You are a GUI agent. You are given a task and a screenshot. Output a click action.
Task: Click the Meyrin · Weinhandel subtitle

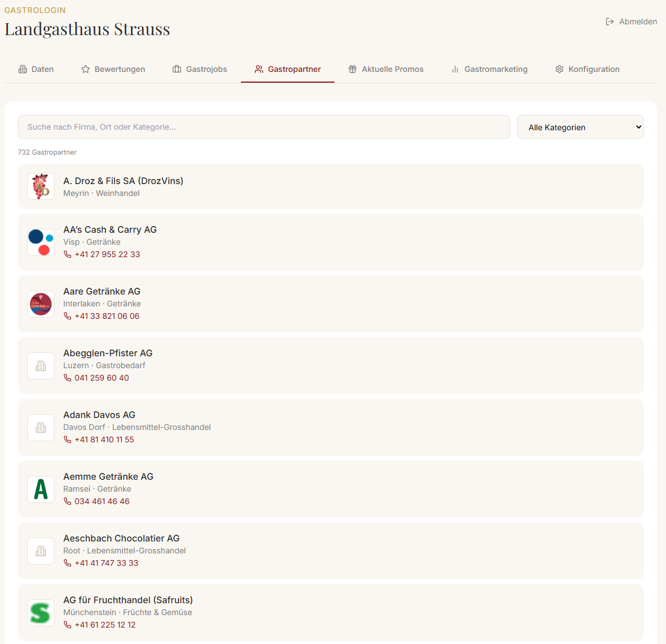[101, 193]
